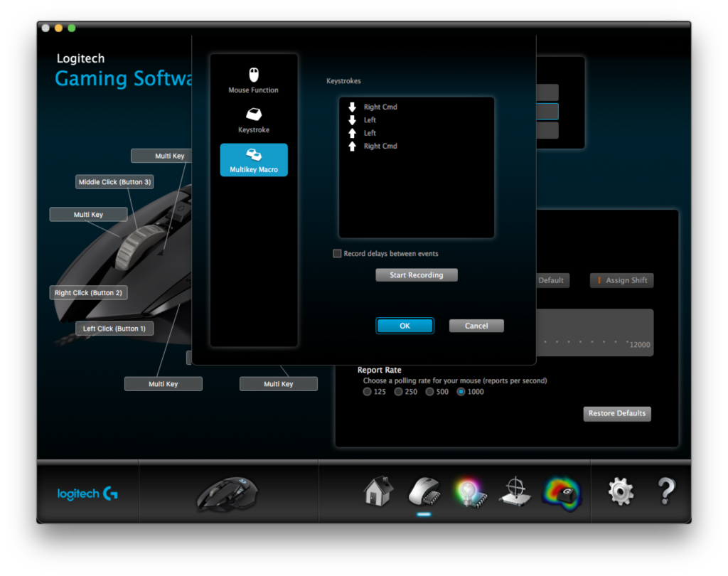
Task: Select the Right Cmd key-down keystroke row
Action: click(416, 107)
